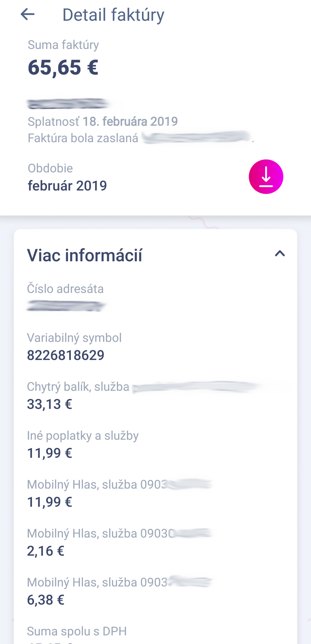Tap the back arrow icon

tap(28, 14)
